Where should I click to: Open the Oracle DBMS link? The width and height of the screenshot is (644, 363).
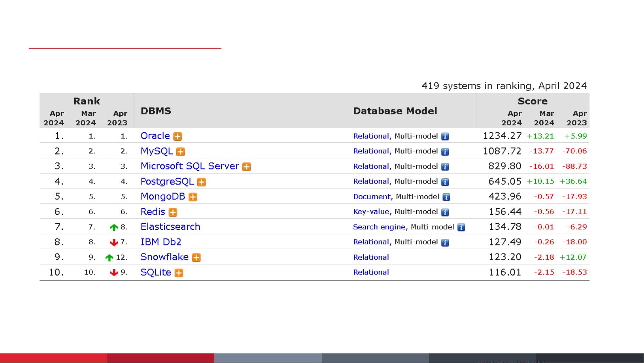coord(155,136)
